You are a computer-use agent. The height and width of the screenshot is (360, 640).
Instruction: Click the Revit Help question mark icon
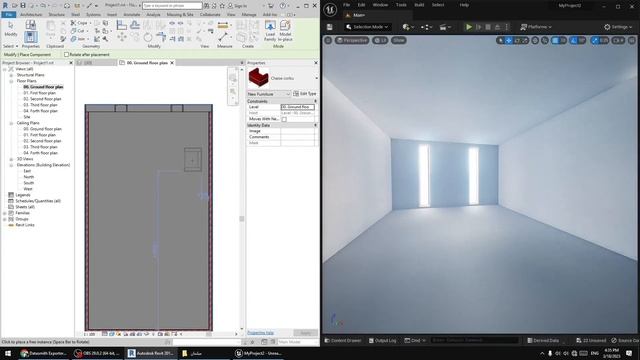click(282, 6)
